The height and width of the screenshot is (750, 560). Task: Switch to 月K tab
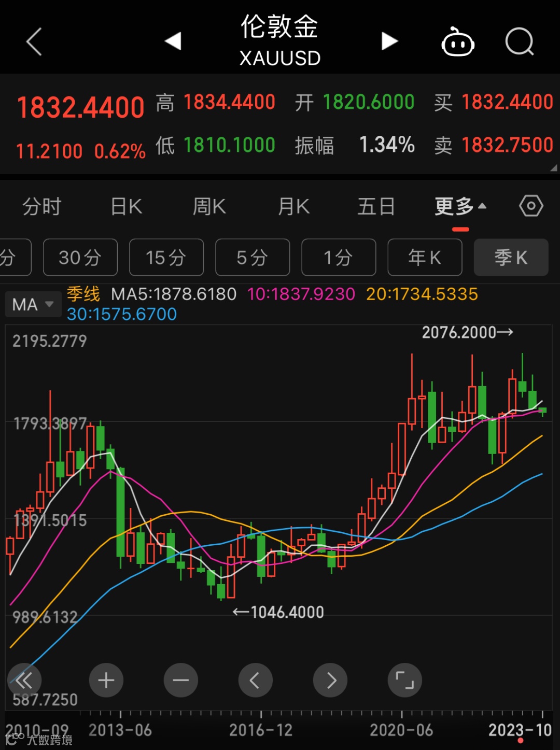pos(293,206)
